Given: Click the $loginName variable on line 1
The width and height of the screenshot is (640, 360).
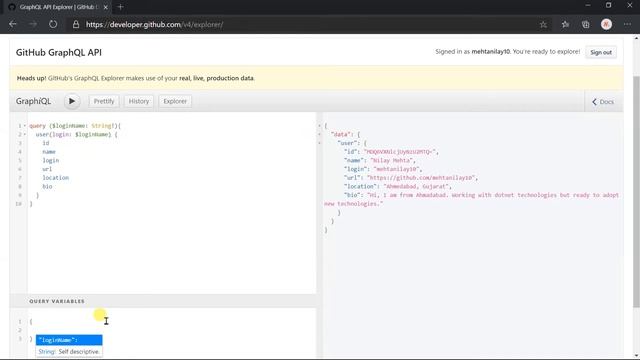Looking at the screenshot, I should tap(69, 126).
